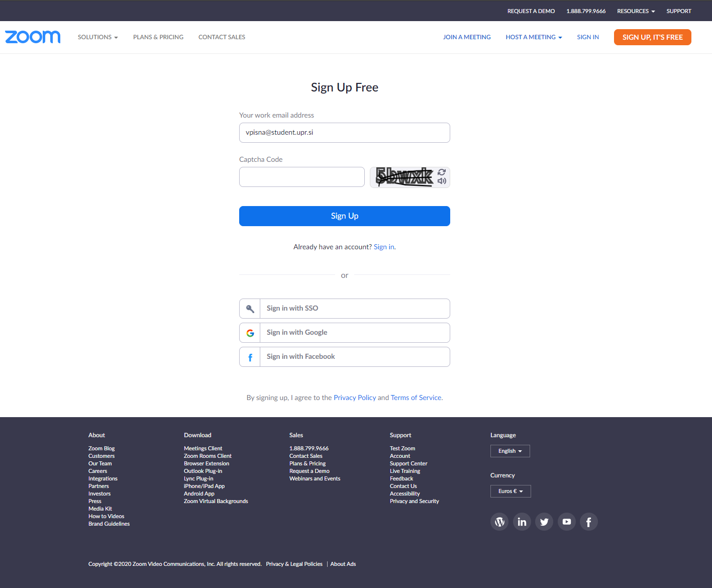The width and height of the screenshot is (712, 588).
Task: Open the Terms of Service link
Action: point(416,398)
